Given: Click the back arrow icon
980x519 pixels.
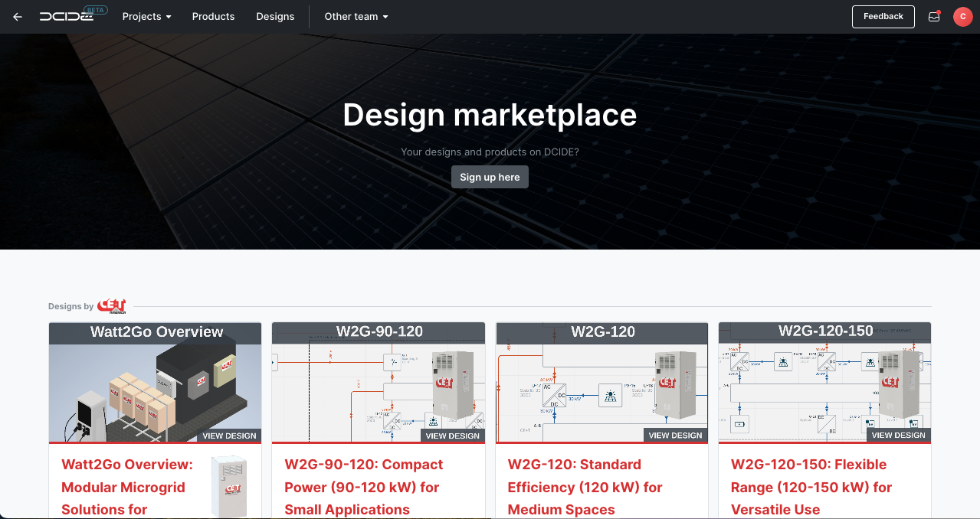Looking at the screenshot, I should (x=18, y=17).
